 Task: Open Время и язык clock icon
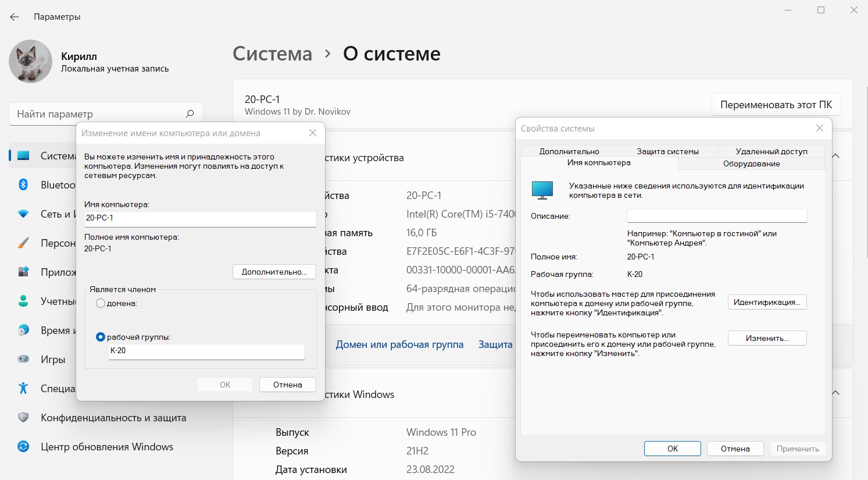point(23,330)
